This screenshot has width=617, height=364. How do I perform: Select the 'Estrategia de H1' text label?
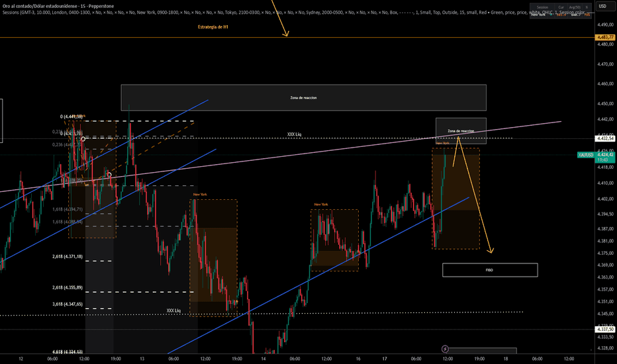213,27
